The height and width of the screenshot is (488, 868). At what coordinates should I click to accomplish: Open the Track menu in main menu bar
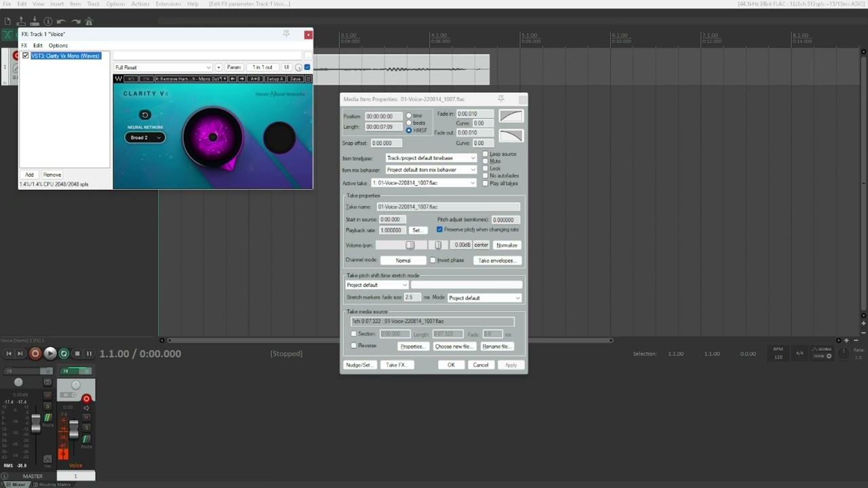pos(94,4)
